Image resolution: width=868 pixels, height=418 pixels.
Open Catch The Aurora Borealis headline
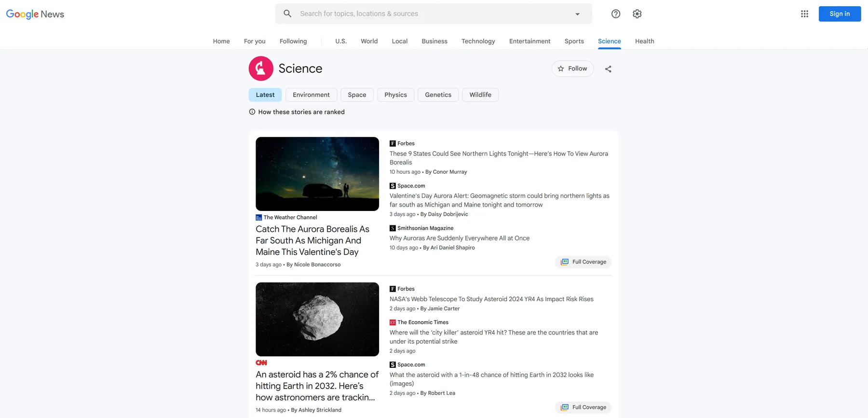(312, 240)
